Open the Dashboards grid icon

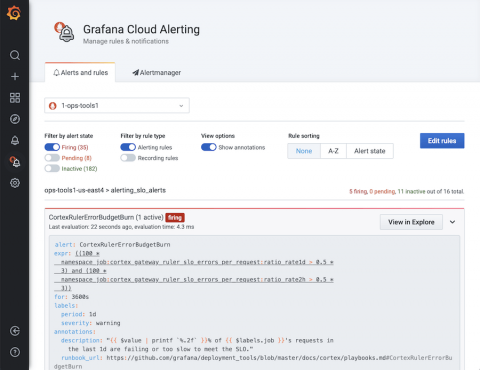tap(15, 98)
